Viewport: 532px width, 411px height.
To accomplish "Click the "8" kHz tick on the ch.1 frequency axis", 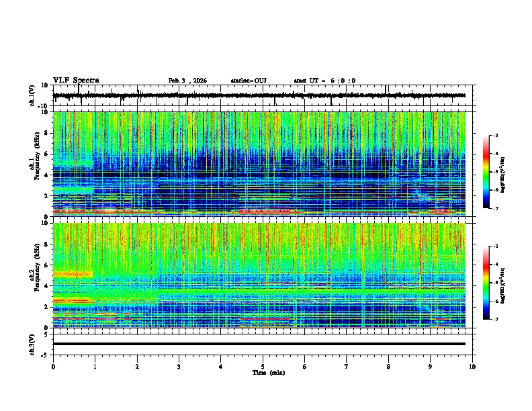I will (47, 133).
